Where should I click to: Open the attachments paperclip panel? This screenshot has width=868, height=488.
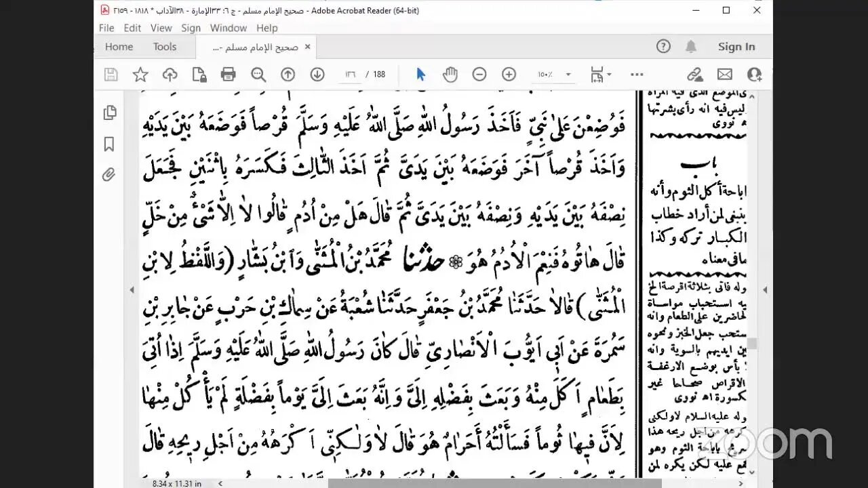[109, 176]
